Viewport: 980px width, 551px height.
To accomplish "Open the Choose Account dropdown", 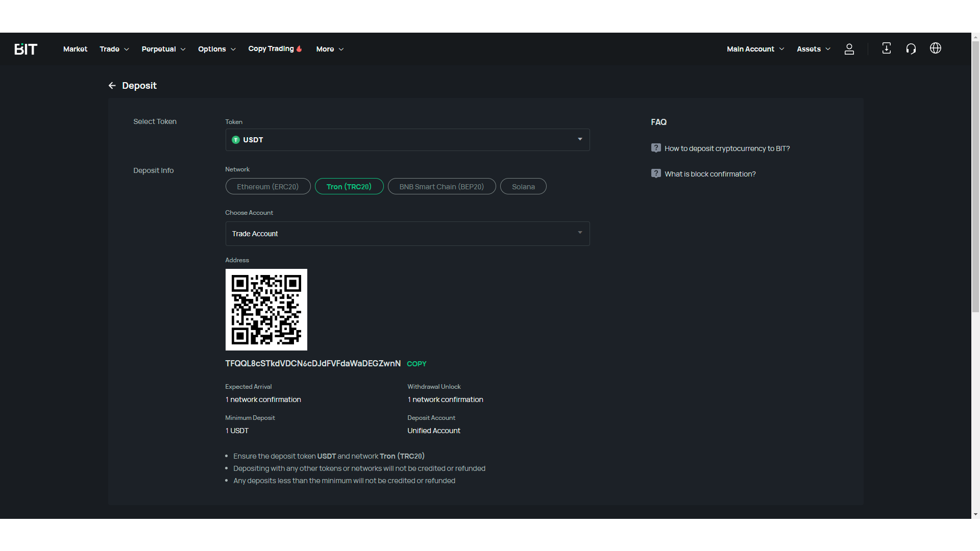I will click(x=407, y=234).
